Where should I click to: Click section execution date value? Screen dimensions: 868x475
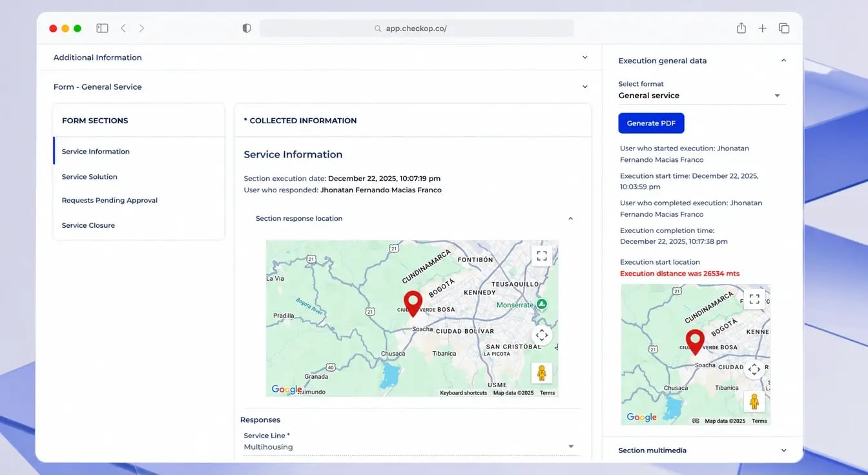coord(384,179)
